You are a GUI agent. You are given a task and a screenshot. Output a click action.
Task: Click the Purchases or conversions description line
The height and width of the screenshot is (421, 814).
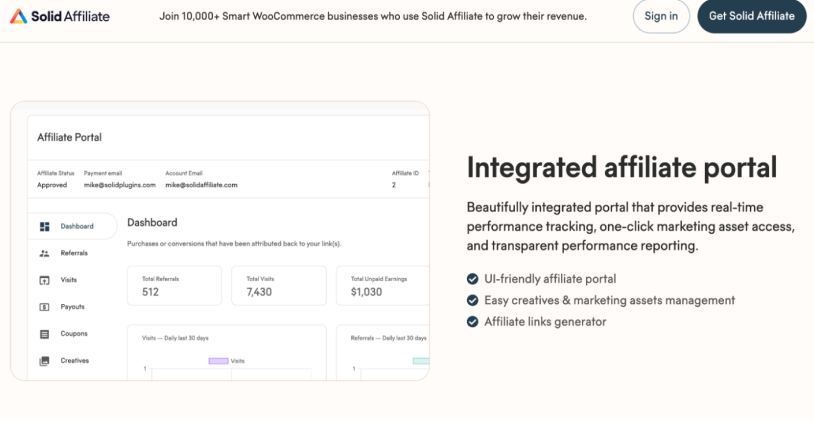click(234, 243)
